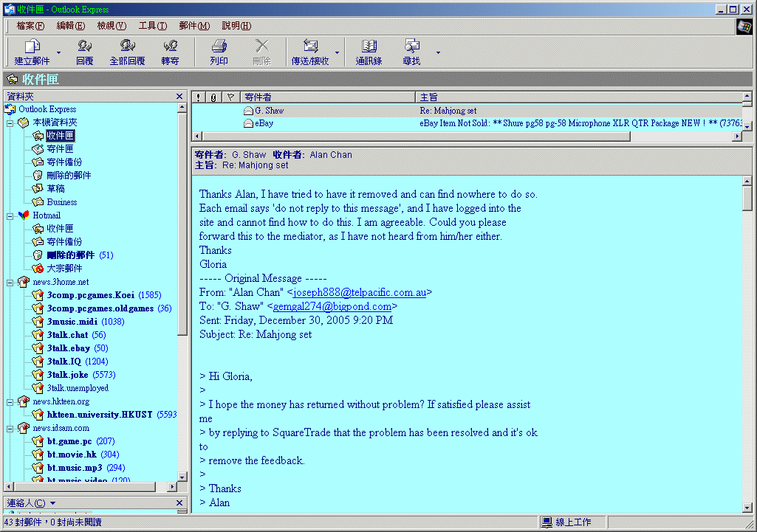Click the 回覆 (Reply) toolbar icon

(84, 46)
